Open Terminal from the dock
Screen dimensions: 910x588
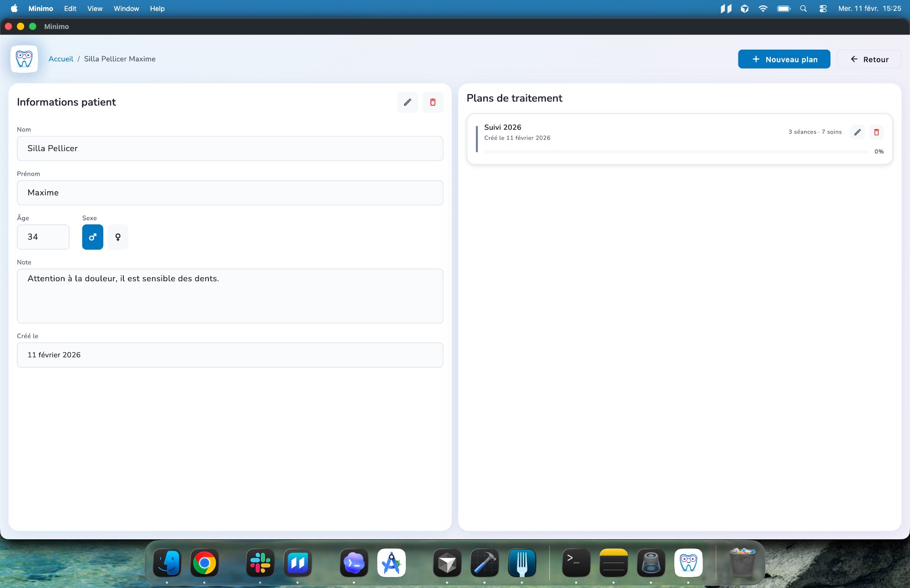click(x=576, y=563)
